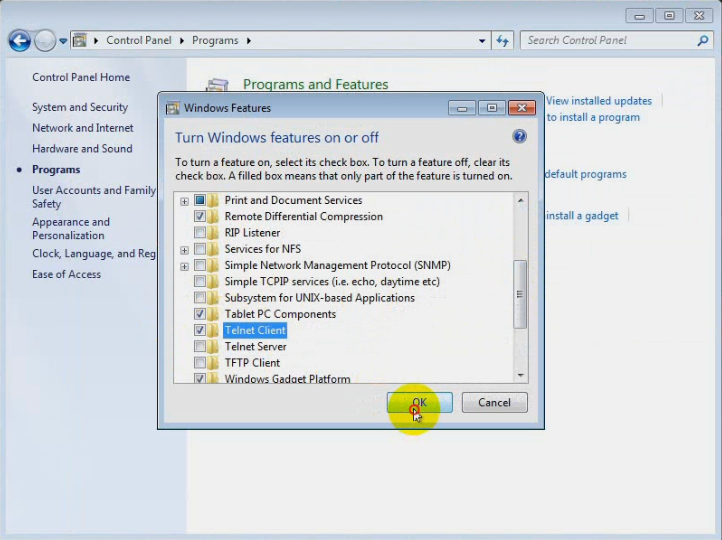Click the Cancel button
This screenshot has height=540, width=722.
tap(495, 403)
